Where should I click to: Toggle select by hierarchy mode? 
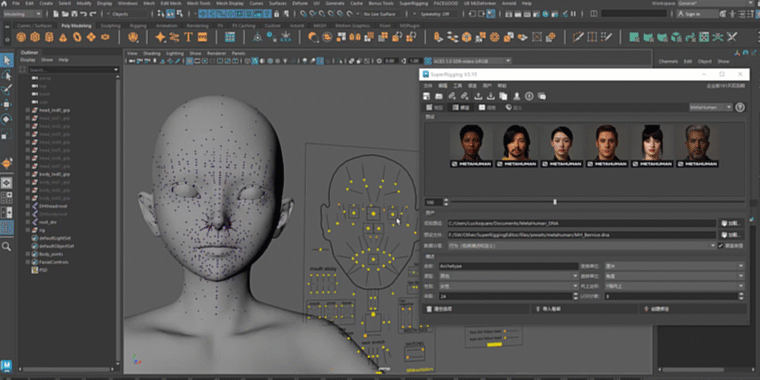click(x=161, y=14)
